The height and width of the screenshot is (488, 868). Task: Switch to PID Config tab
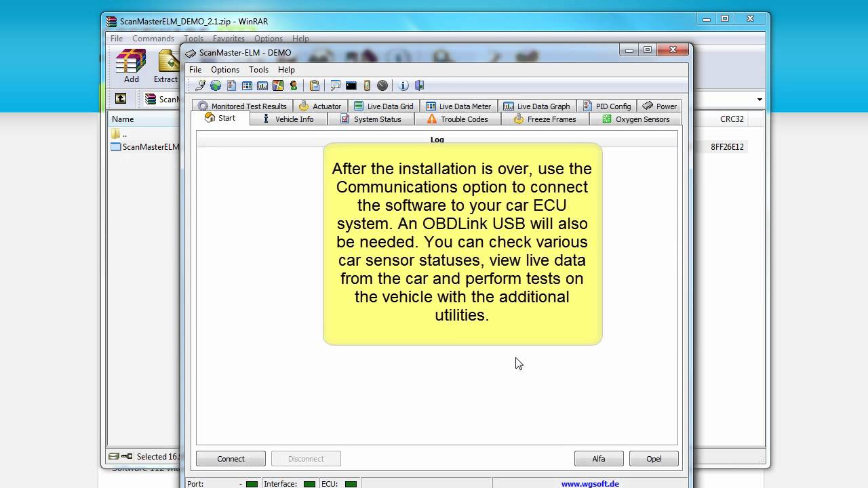click(607, 106)
